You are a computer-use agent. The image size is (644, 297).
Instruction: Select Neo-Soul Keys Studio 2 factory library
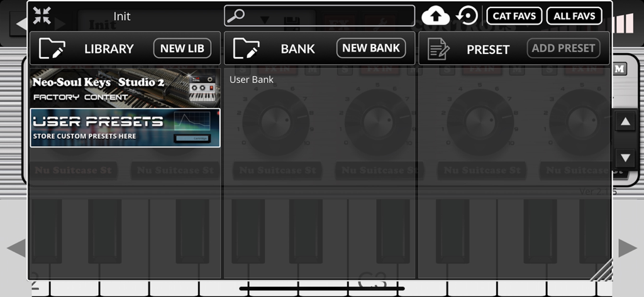[x=125, y=88]
